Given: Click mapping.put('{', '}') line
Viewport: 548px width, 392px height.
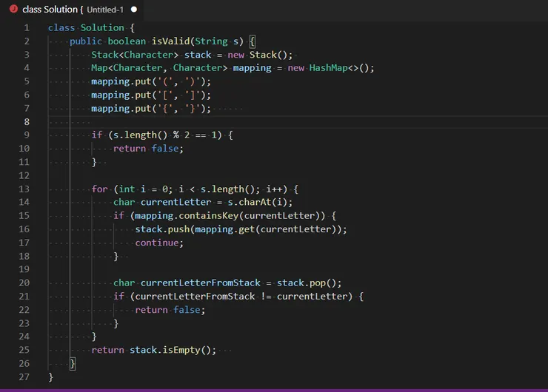Looking at the screenshot, I should [x=151, y=109].
